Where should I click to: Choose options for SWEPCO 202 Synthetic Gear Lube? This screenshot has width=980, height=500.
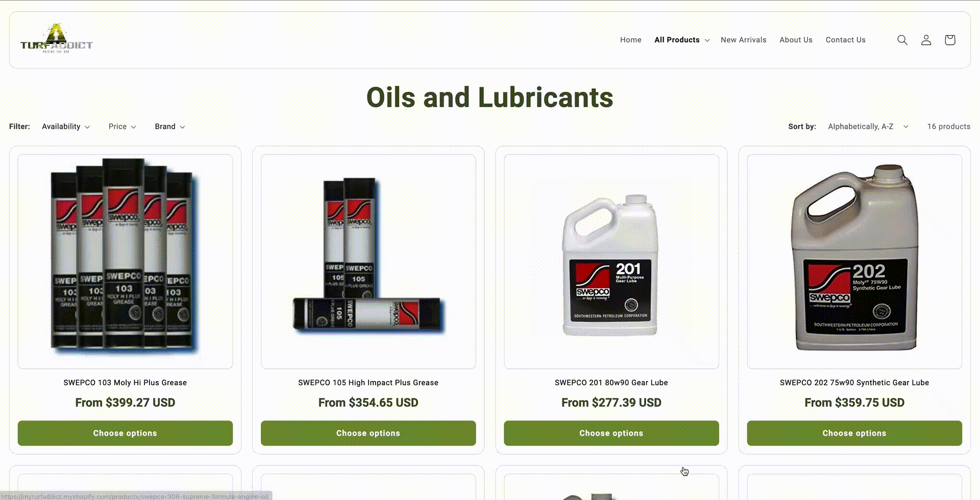coord(854,433)
